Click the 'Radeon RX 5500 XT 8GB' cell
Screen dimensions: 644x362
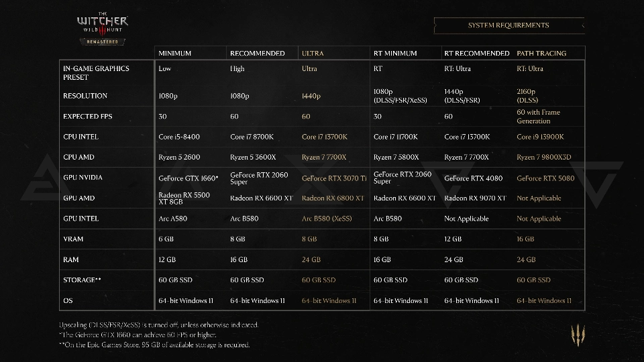click(x=184, y=198)
